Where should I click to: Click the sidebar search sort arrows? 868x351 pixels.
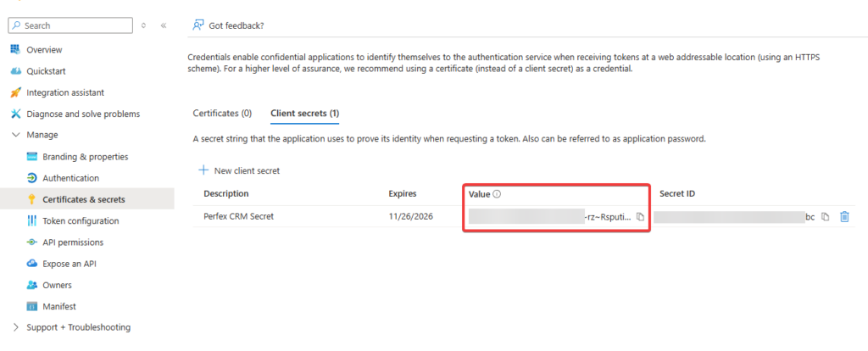point(144,25)
